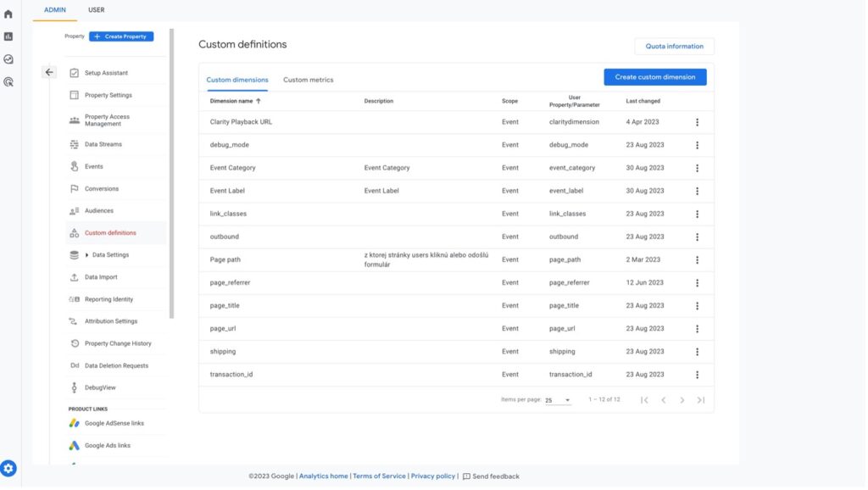
Task: Click the Quota information button
Action: click(674, 47)
